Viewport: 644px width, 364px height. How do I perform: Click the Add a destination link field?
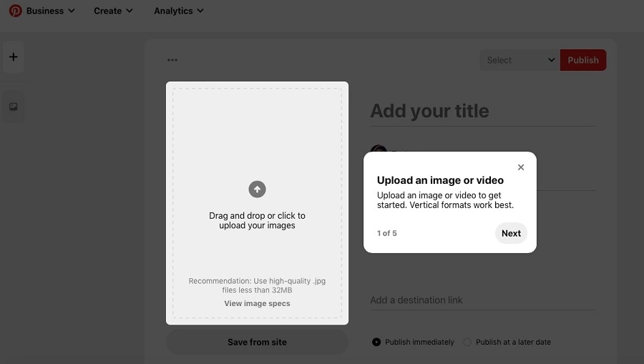point(482,300)
